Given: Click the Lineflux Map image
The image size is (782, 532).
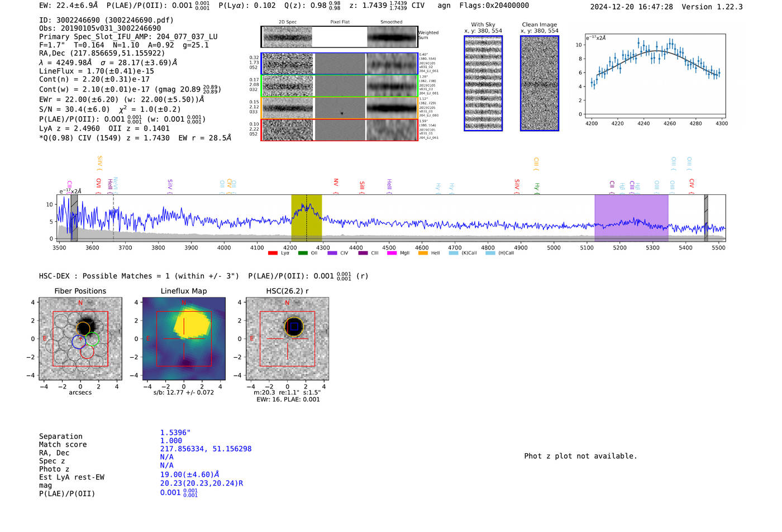Looking at the screenshot, I should pos(184,339).
